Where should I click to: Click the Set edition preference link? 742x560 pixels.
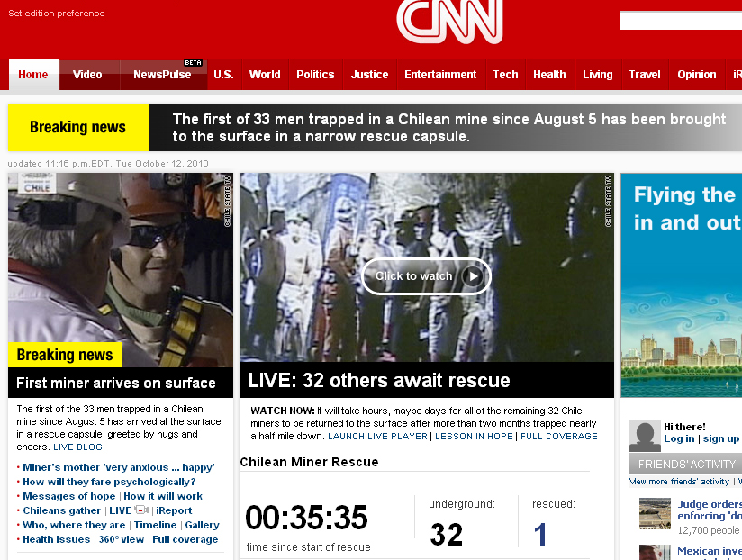pyautogui.click(x=57, y=14)
